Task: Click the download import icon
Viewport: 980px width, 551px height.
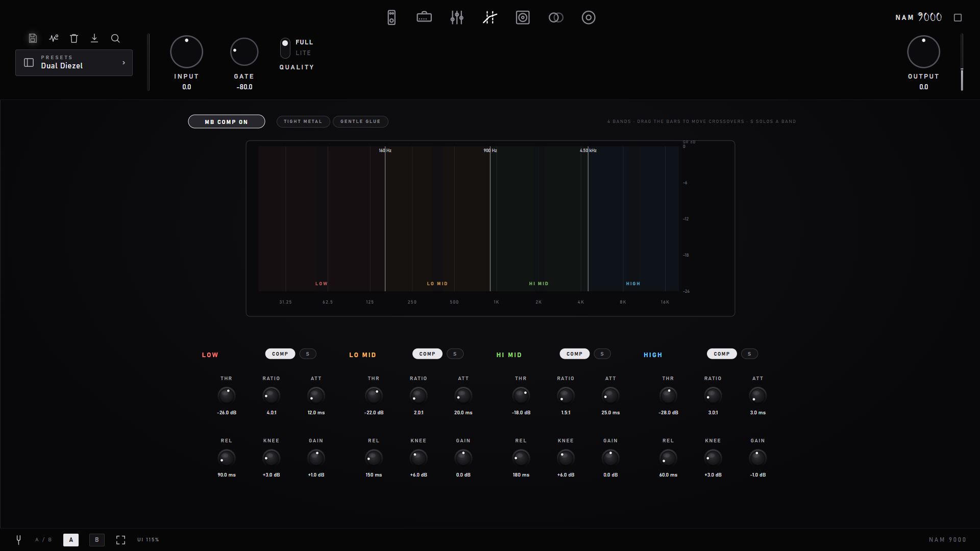Action: [94, 38]
